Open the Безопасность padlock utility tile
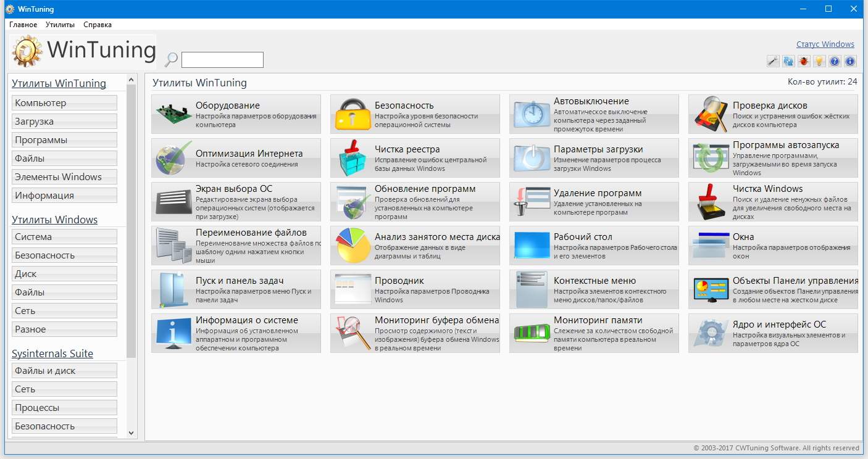Viewport: 868px width, 459px height. tap(415, 114)
